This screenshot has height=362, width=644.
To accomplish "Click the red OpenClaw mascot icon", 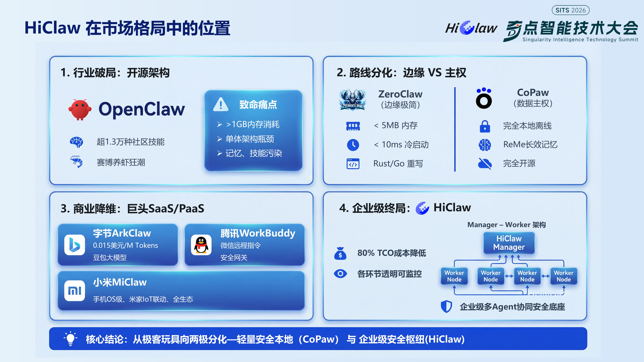I will point(80,109).
